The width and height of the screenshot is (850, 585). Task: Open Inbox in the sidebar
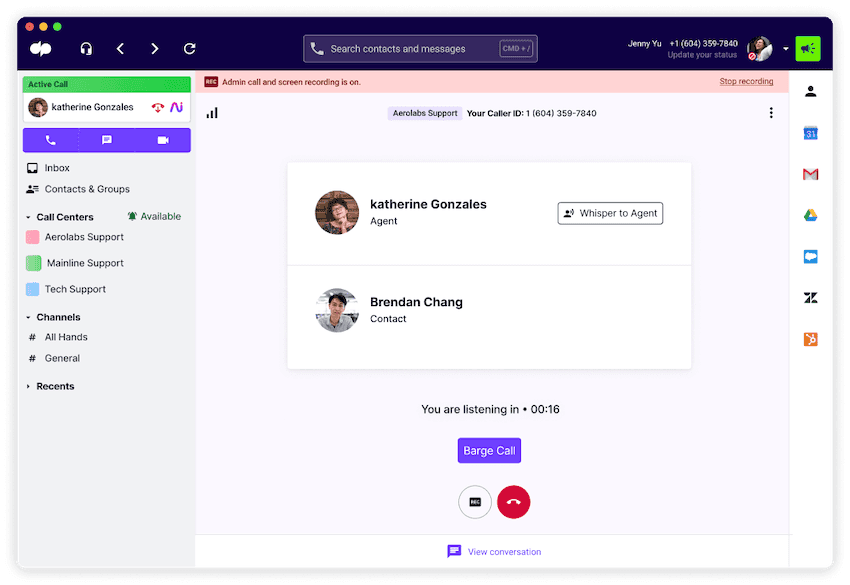[57, 168]
